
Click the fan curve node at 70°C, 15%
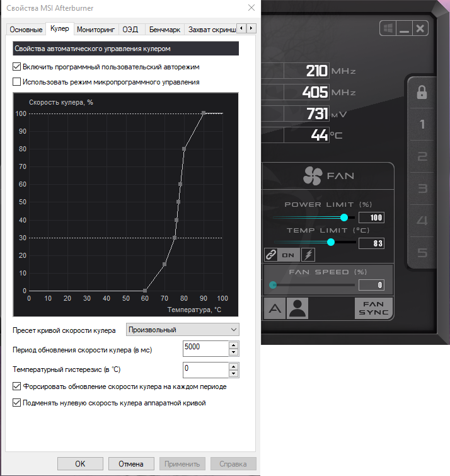(164, 264)
